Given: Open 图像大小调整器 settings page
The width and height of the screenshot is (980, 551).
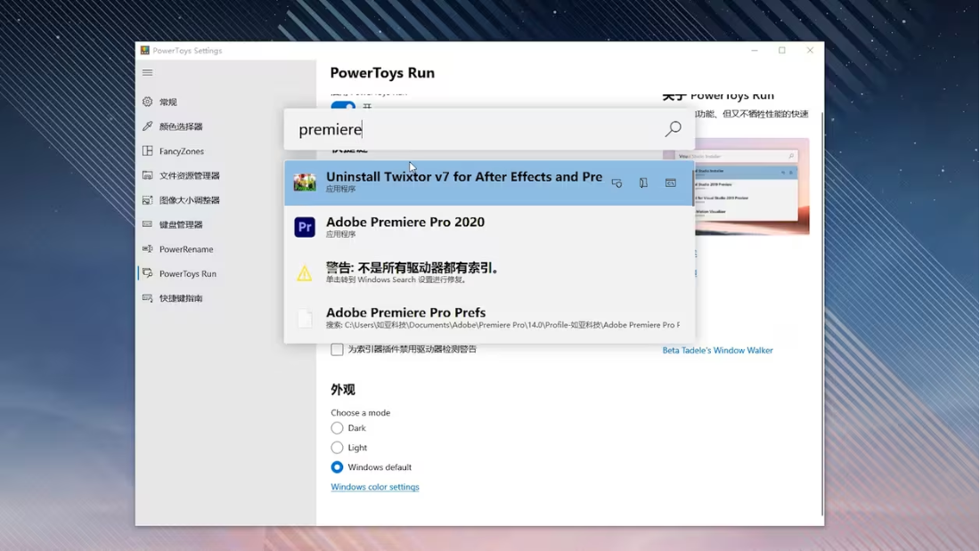Looking at the screenshot, I should click(189, 200).
